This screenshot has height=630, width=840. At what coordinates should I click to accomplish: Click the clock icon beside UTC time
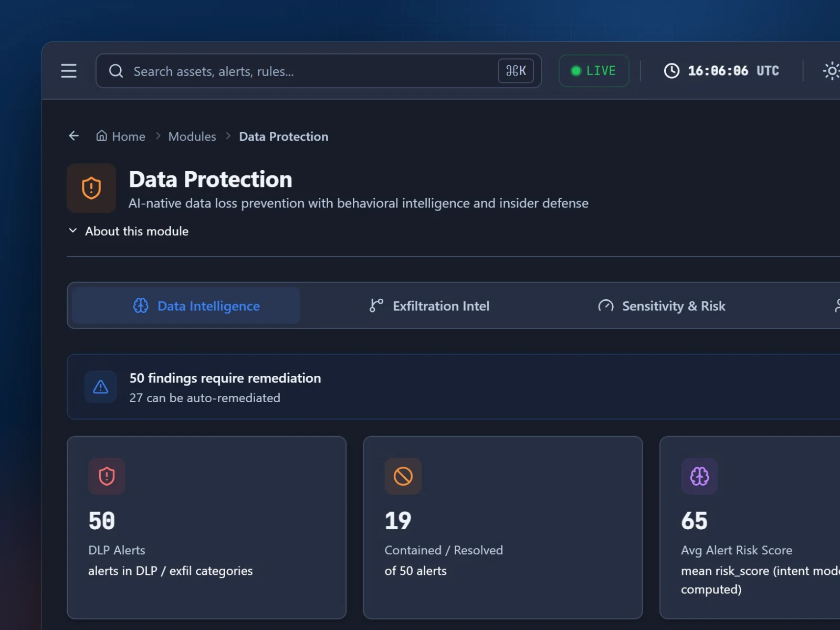671,71
